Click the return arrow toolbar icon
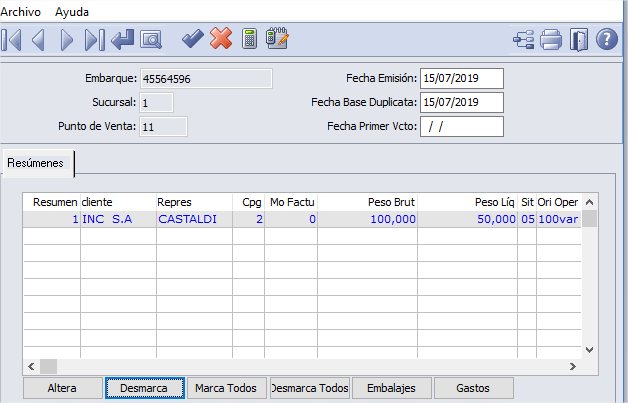Screen dimensions: 628x403 123,40
